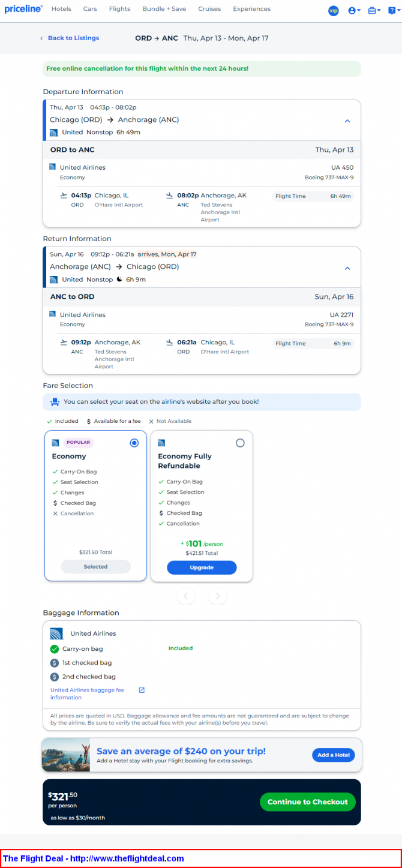Screen dimensions: 402x868
Task: Click Upgrade on the Fully Refundable fare
Action: coord(202,567)
